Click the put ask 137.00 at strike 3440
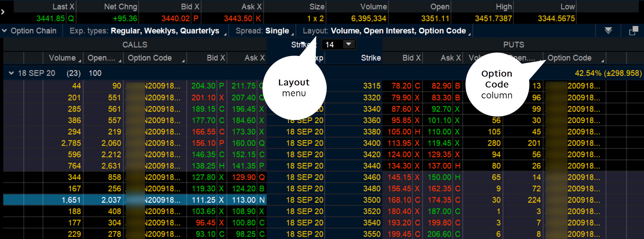Screen dimensions: 644x239 tap(440, 166)
